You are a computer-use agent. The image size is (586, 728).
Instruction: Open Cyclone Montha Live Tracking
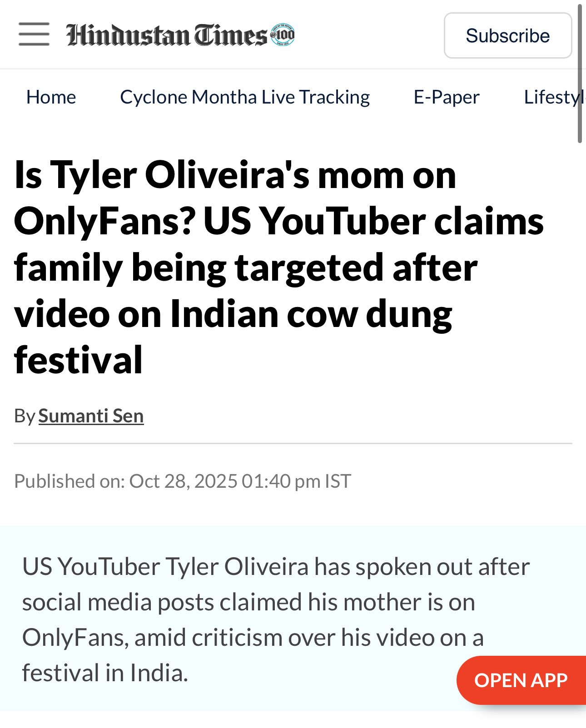pos(245,97)
